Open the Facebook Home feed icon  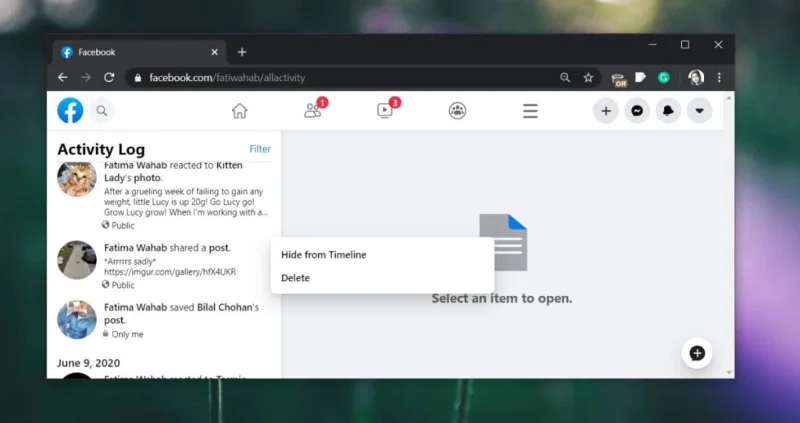tap(239, 111)
